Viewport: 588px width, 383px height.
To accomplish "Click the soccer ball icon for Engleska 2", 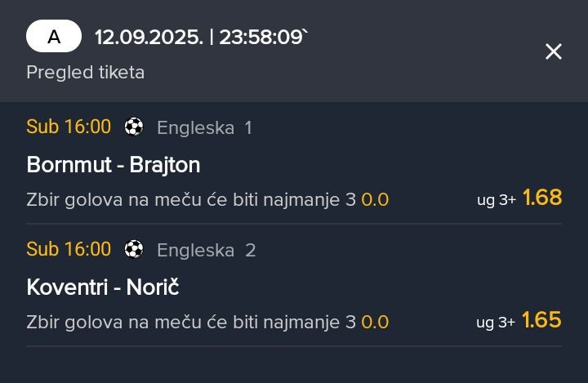I will [x=134, y=249].
